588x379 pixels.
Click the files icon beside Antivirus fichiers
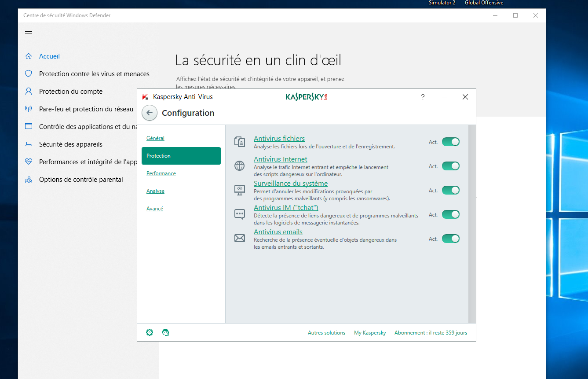[240, 142]
